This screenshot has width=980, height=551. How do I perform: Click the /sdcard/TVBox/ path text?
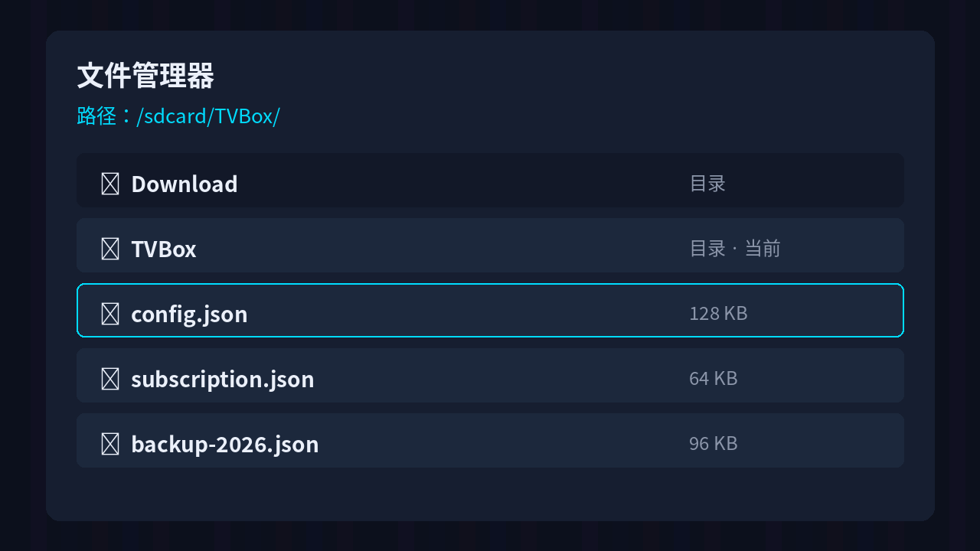tap(208, 116)
